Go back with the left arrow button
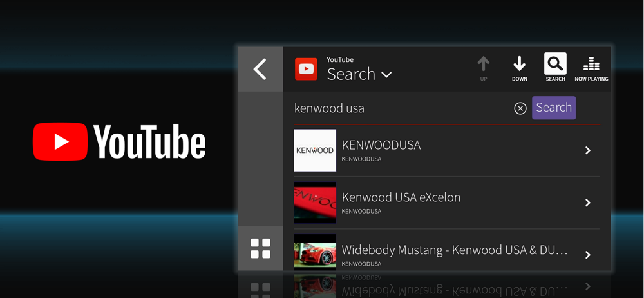Viewport: 644px width, 298px height. coord(260,69)
